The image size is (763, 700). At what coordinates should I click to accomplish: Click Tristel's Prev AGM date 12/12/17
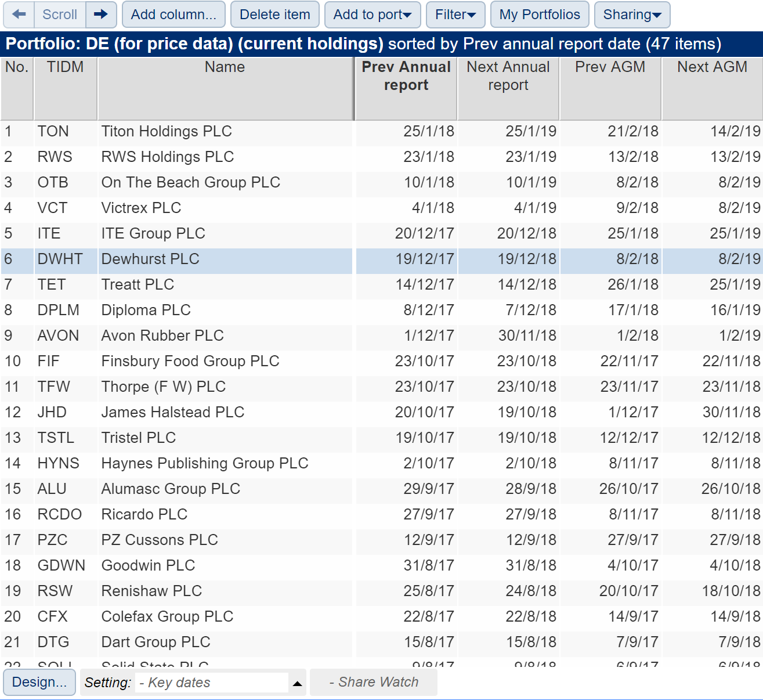[629, 438]
